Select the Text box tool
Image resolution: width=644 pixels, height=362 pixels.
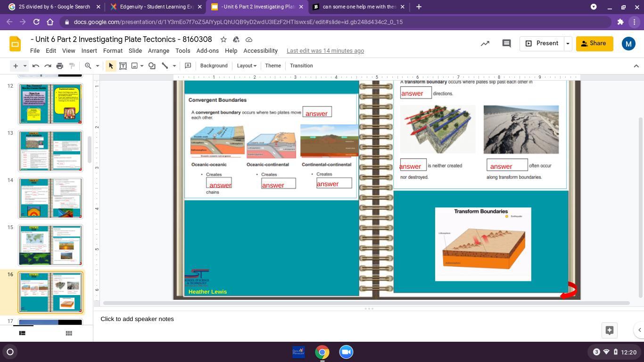pyautogui.click(x=123, y=66)
